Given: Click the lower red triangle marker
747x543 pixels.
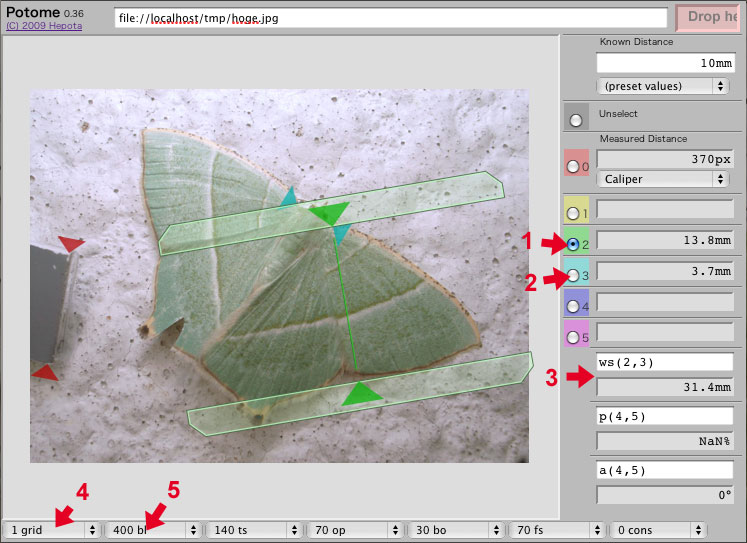Looking at the screenshot, I should pos(45,373).
